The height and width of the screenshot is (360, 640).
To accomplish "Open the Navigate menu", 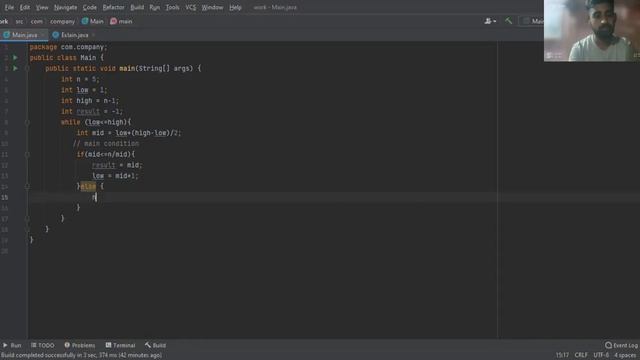I will (x=65, y=7).
